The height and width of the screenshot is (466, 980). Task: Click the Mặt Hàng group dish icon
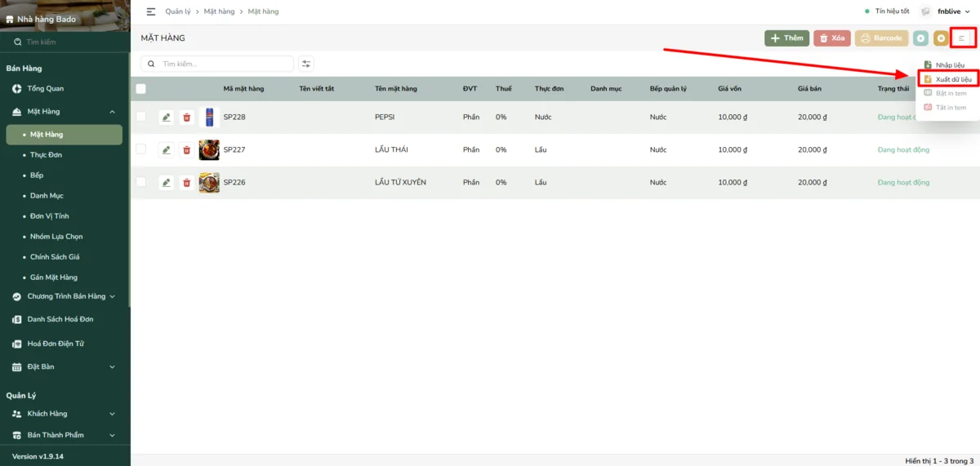click(18, 111)
